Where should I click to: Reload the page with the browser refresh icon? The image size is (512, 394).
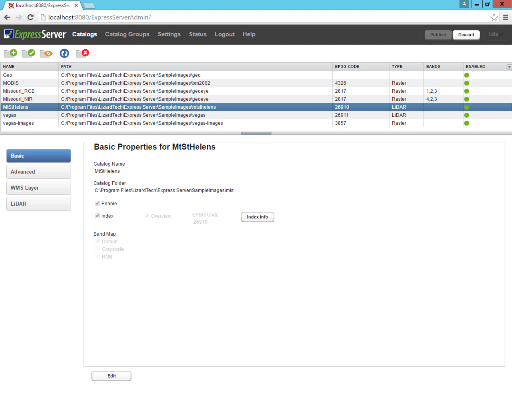pos(30,17)
